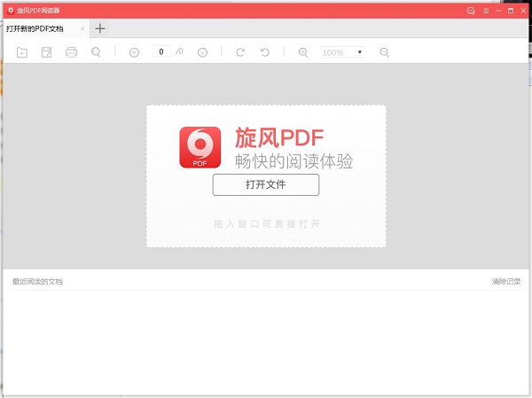
Task: Click the 拖入窗口可直接打开 hint text
Action: coord(267,224)
